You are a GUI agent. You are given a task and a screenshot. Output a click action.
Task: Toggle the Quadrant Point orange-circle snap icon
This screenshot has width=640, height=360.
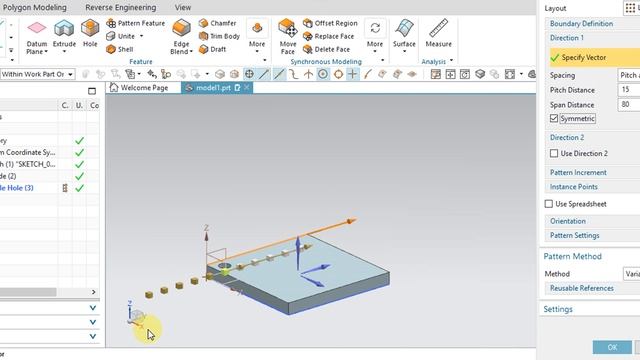click(338, 74)
